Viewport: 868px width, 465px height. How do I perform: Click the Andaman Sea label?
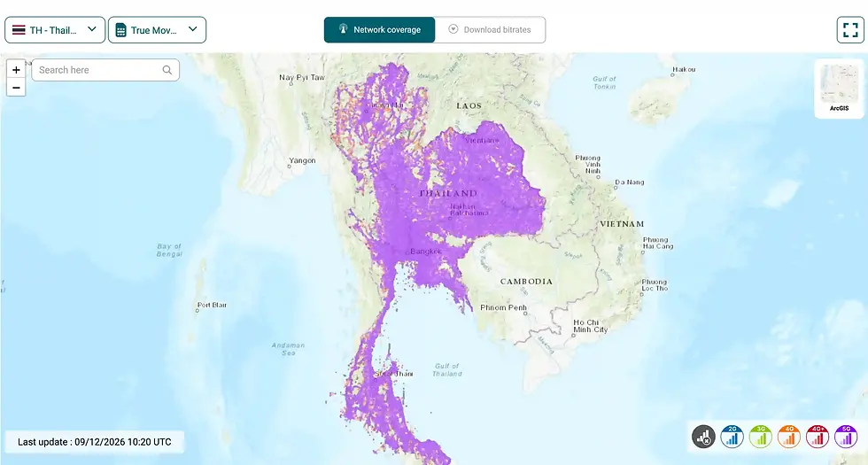click(x=288, y=349)
